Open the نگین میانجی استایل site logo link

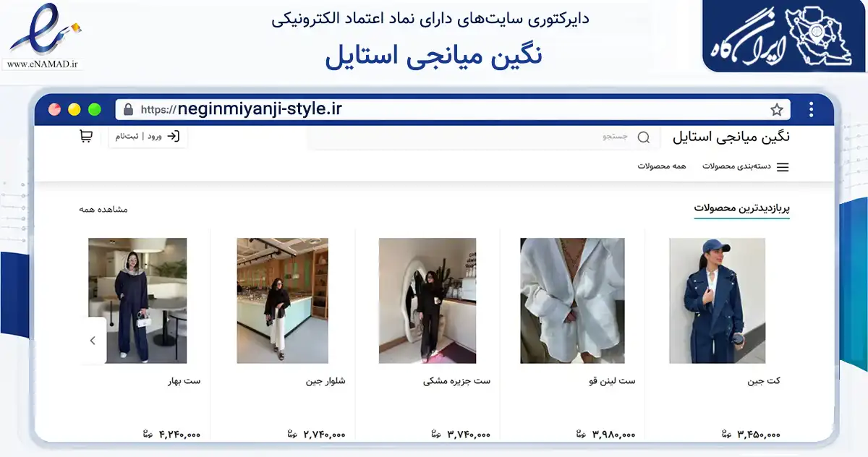[x=731, y=136]
